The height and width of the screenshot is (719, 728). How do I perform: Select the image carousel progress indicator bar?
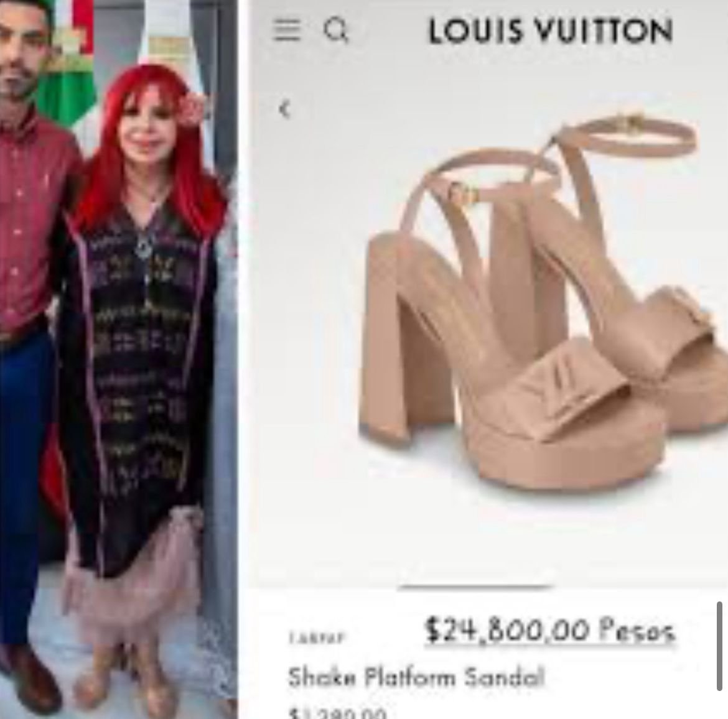click(476, 587)
